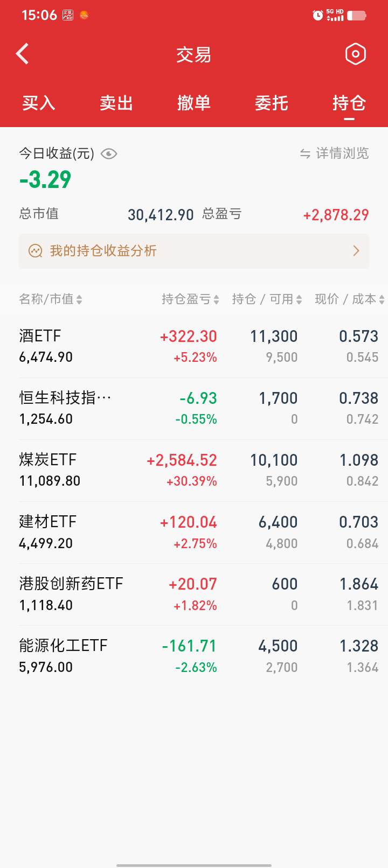Open the 撤单 tab
Screen dimensions: 388x868
[194, 103]
